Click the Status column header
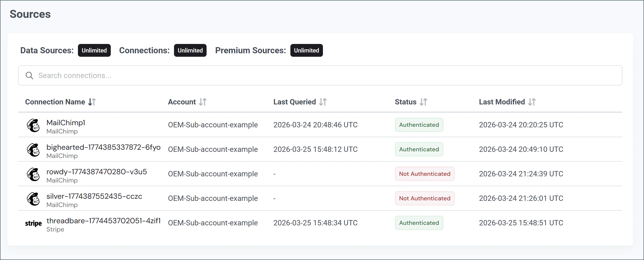Image resolution: width=644 pixels, height=260 pixels. click(406, 102)
